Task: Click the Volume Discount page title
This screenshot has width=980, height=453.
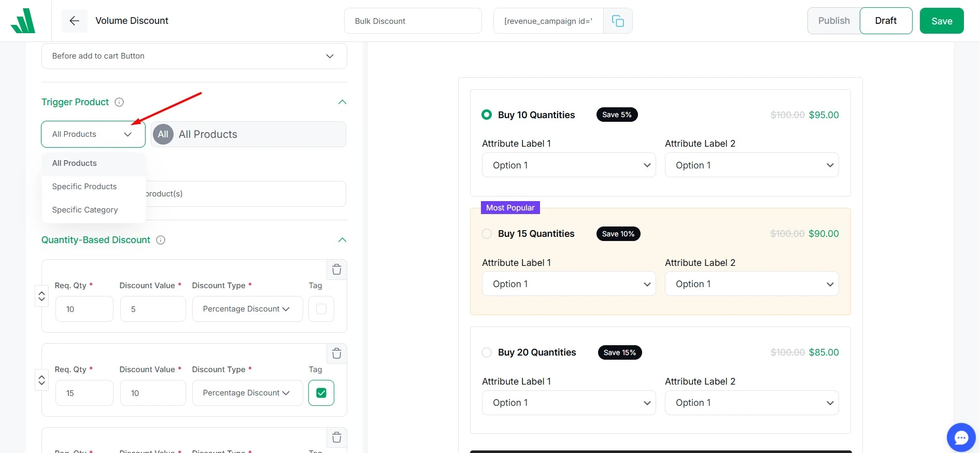Action: pos(132,21)
